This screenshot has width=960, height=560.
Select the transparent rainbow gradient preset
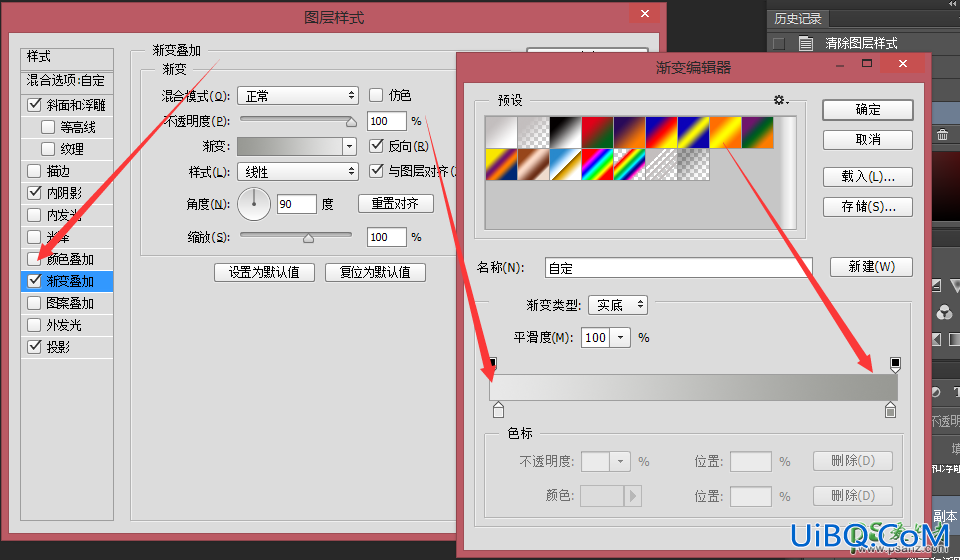[629, 165]
